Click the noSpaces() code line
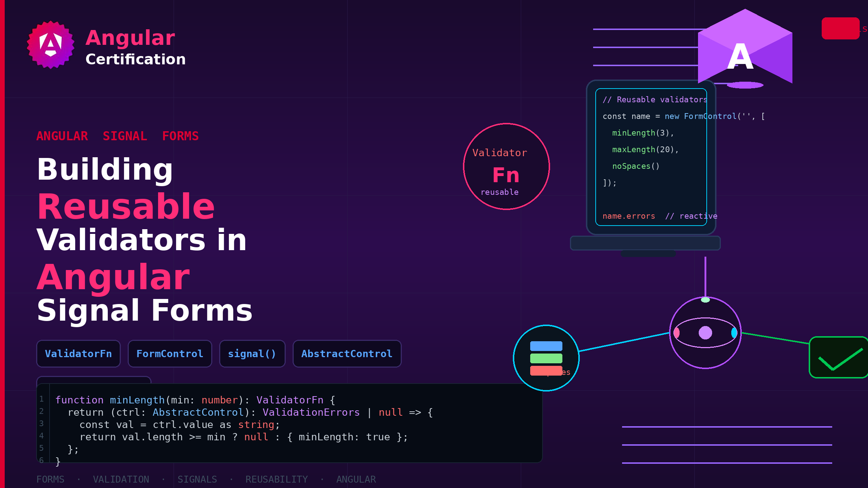The image size is (868, 488). tap(636, 166)
